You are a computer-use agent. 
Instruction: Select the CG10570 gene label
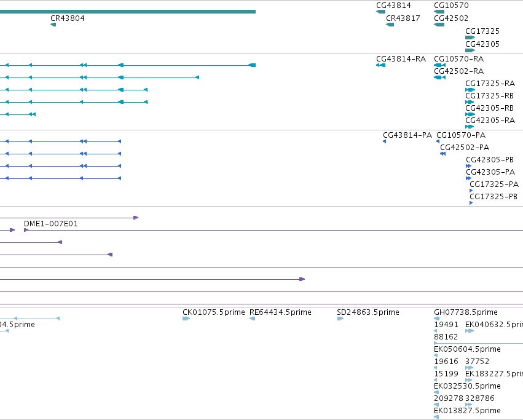click(451, 6)
